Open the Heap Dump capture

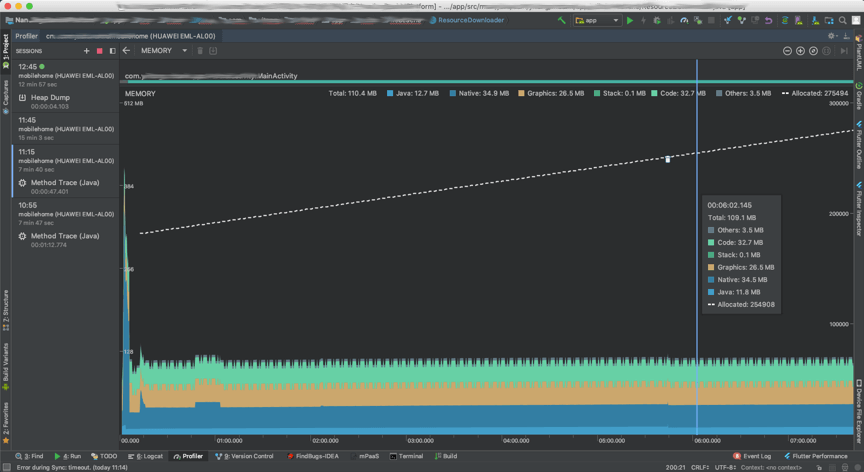click(50, 98)
